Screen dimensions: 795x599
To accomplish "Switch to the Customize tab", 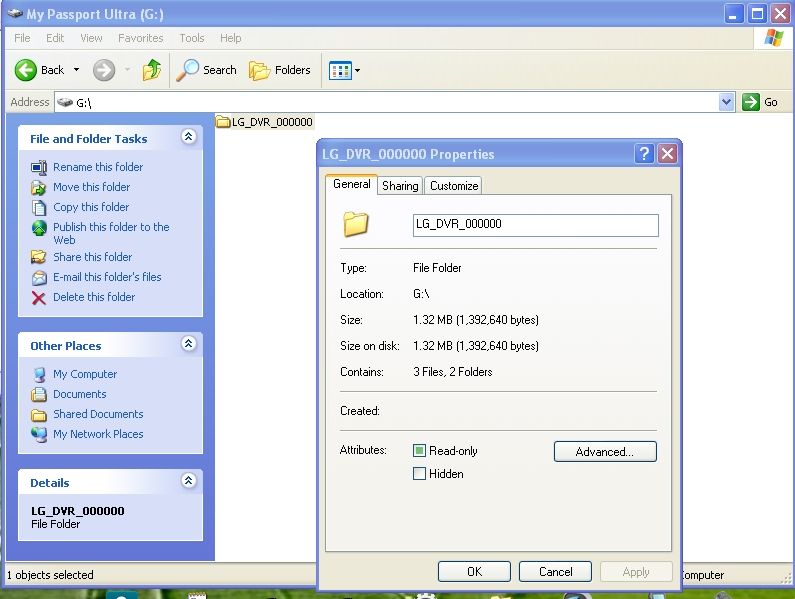I will coord(454,186).
